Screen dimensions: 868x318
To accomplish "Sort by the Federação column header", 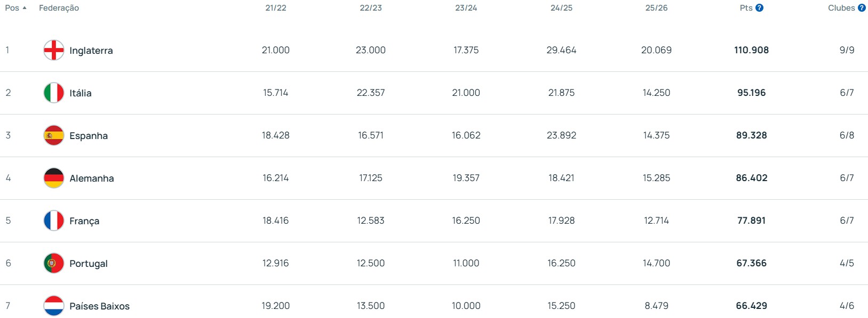I will click(59, 8).
